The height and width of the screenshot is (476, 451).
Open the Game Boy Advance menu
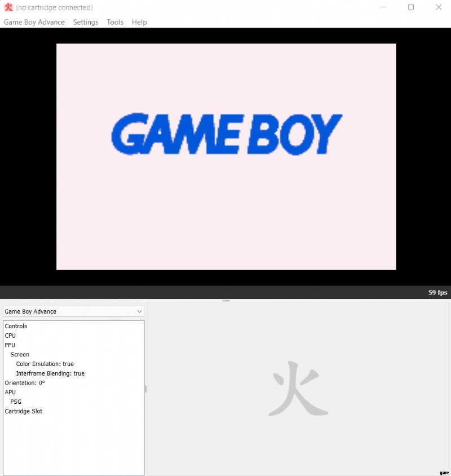click(x=34, y=22)
